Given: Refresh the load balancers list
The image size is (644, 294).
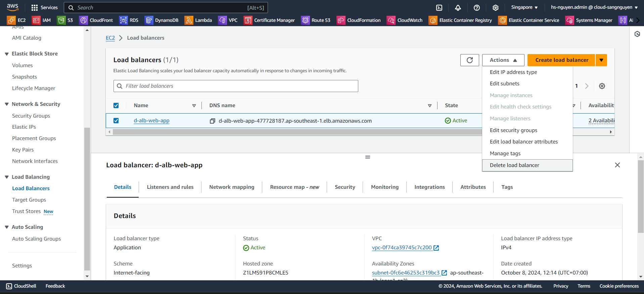Looking at the screenshot, I should point(469,60).
